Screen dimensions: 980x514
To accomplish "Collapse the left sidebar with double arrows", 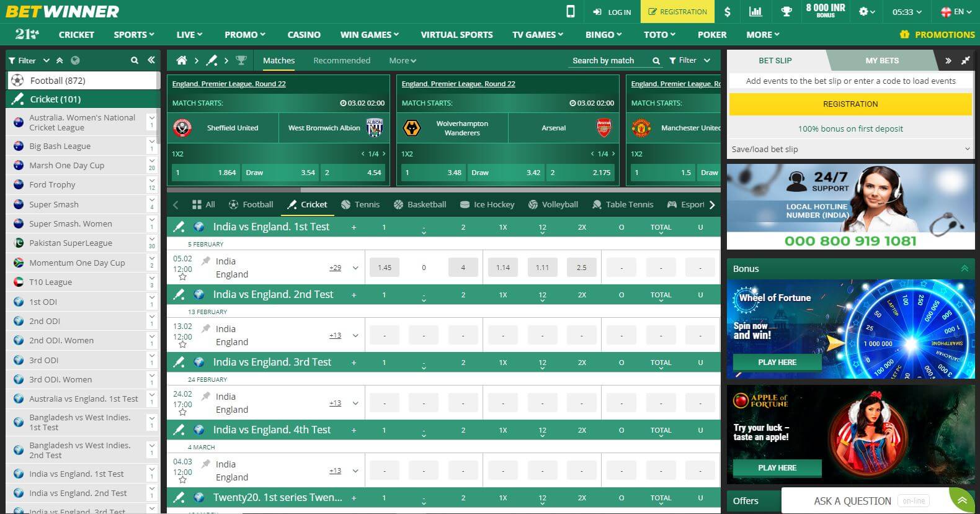I will [151, 60].
